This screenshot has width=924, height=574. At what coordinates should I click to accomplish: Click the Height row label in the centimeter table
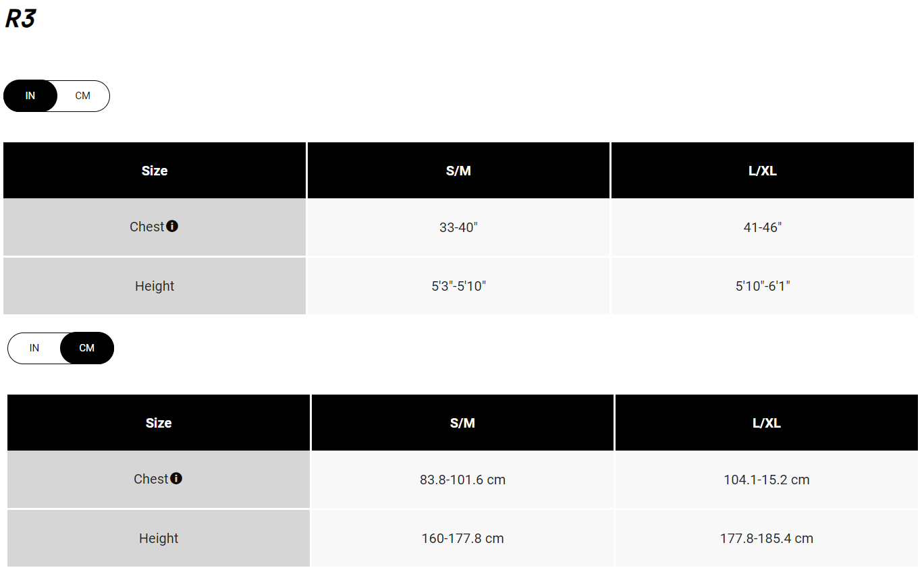click(x=159, y=538)
